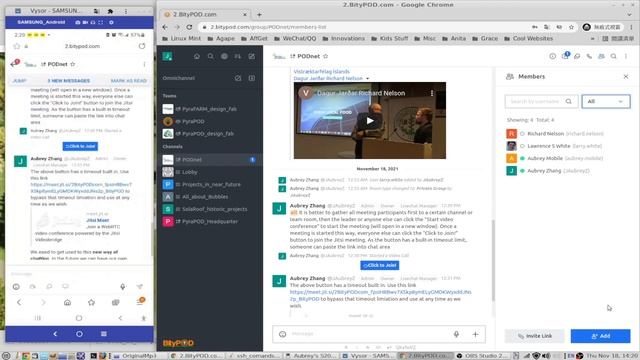Click Omnichannel edit-status icon

238,78
